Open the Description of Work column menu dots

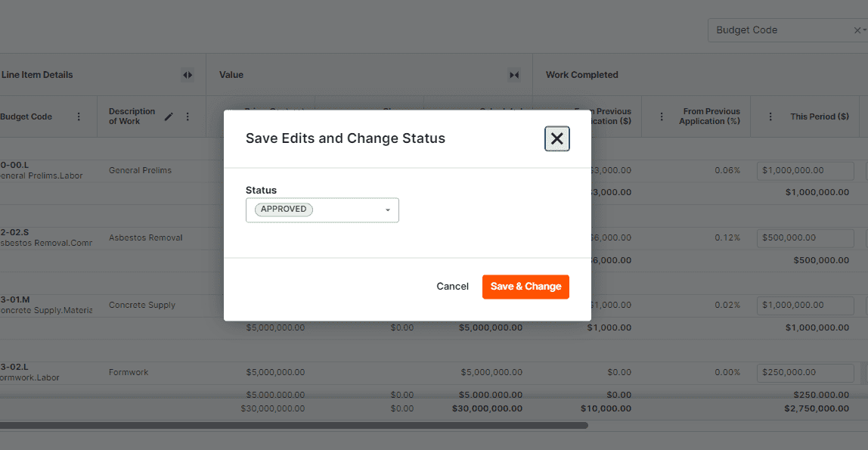(x=188, y=116)
